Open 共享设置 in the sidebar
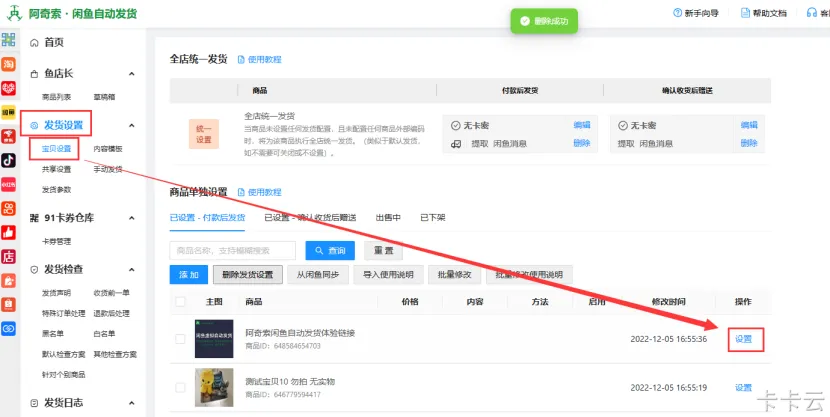 pos(56,169)
